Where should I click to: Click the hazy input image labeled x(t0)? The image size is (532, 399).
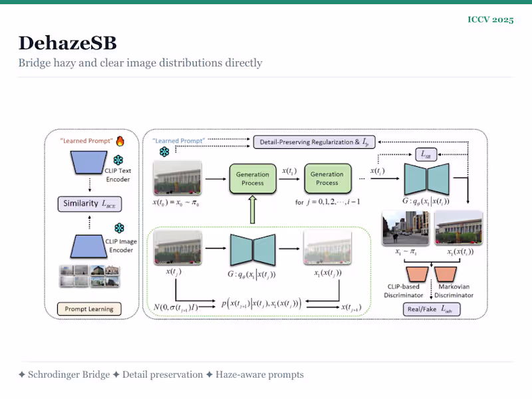tap(178, 178)
